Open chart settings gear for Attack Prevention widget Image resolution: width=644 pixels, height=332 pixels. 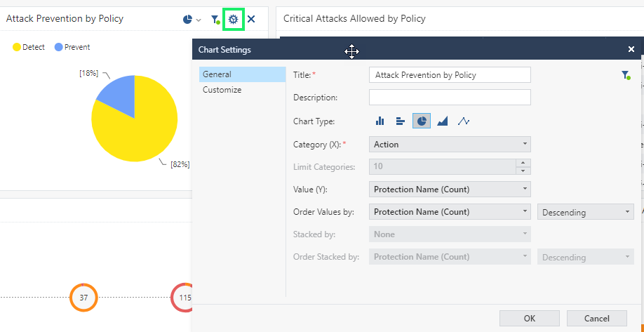coord(234,20)
